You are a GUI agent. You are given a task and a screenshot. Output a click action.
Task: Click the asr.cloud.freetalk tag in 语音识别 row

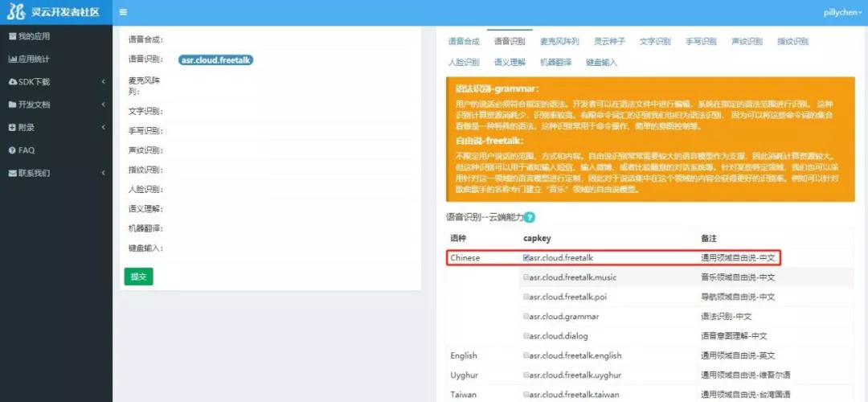pos(216,60)
